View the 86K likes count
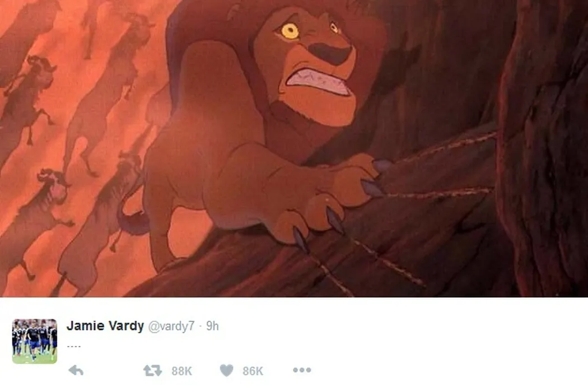This screenshot has height=392, width=588. point(253,371)
